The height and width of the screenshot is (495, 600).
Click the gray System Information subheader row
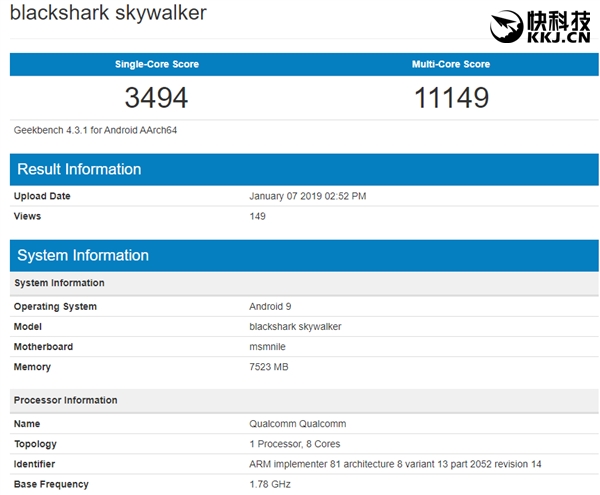(304, 283)
